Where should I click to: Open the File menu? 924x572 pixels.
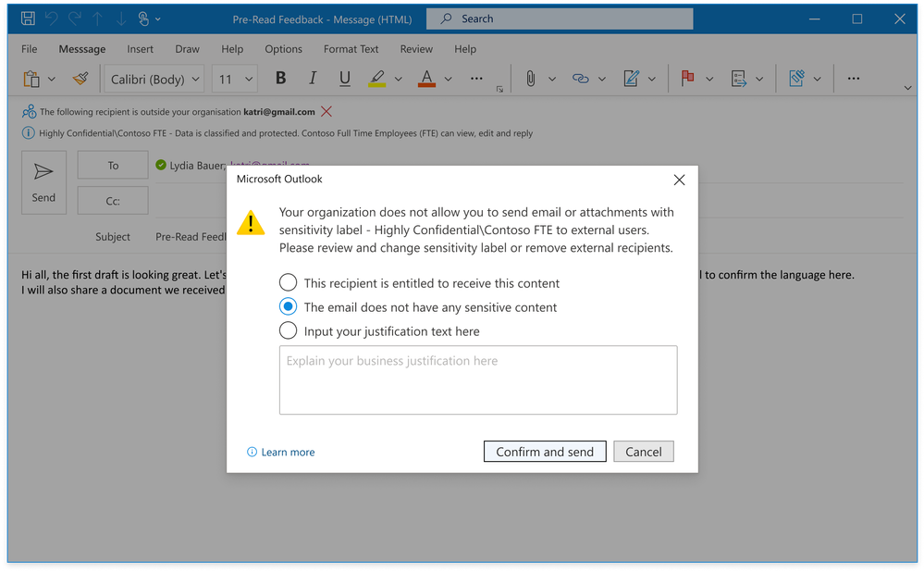point(29,49)
